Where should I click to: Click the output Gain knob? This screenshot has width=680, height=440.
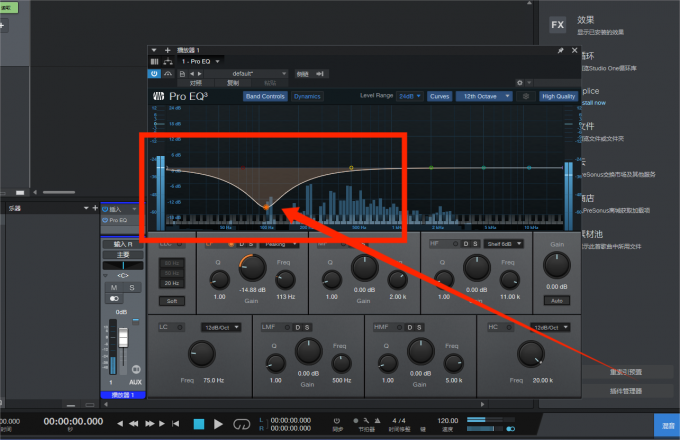[557, 265]
